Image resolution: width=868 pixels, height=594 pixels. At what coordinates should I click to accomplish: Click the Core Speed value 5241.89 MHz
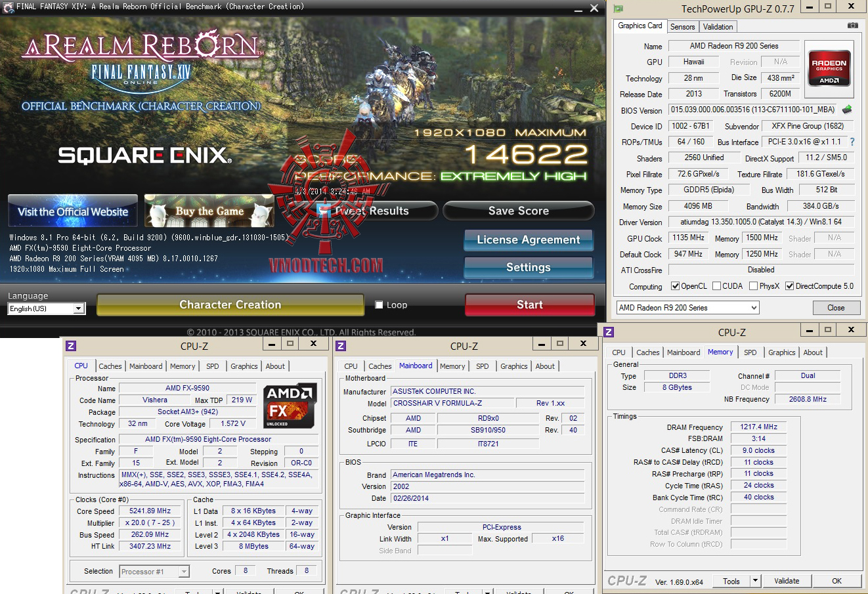[150, 511]
